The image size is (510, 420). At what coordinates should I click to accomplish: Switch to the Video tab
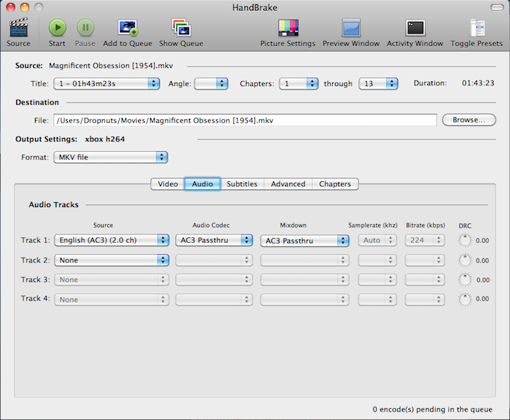168,184
